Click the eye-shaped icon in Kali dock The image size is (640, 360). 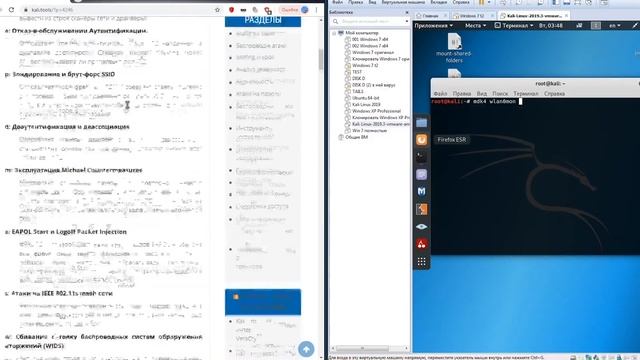[422, 227]
